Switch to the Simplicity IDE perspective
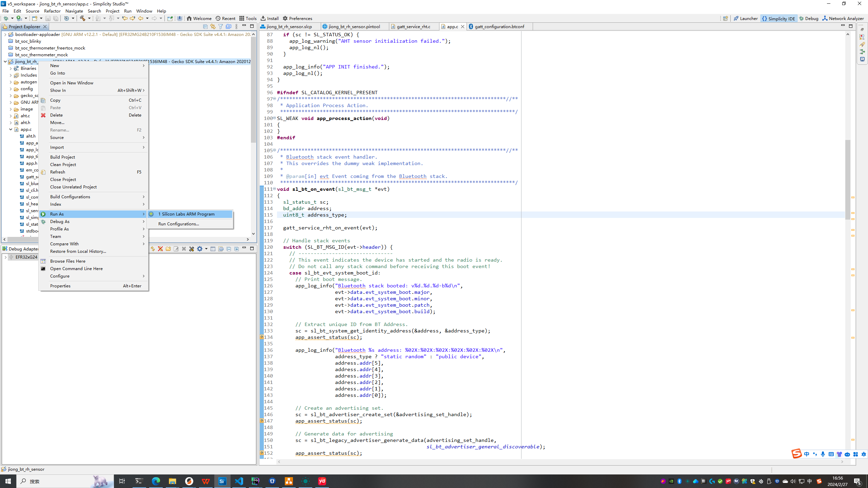The image size is (868, 488). (778, 18)
